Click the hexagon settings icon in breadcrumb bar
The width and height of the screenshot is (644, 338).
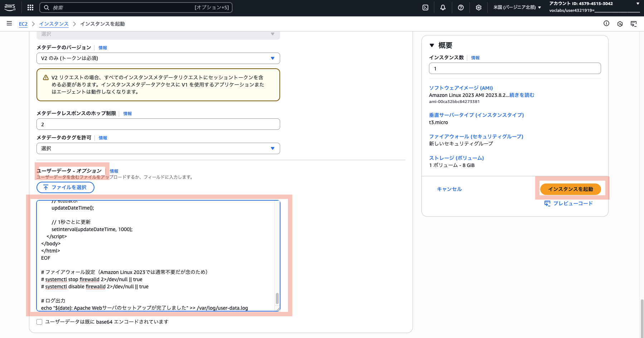(x=620, y=24)
